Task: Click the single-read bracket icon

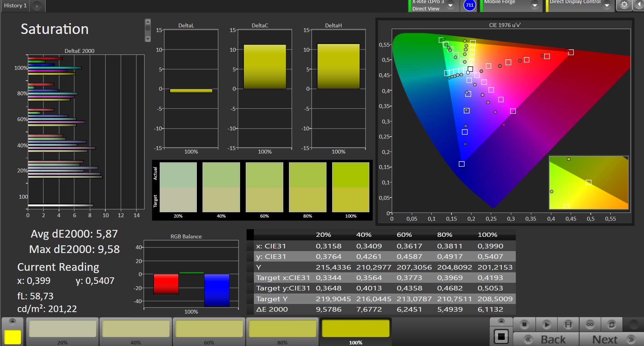Action: (568, 325)
